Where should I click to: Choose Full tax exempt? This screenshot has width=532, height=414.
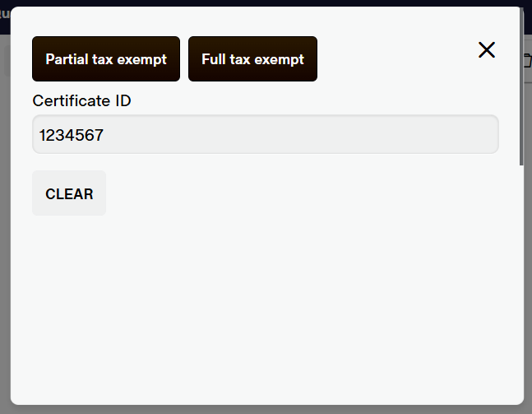(252, 58)
